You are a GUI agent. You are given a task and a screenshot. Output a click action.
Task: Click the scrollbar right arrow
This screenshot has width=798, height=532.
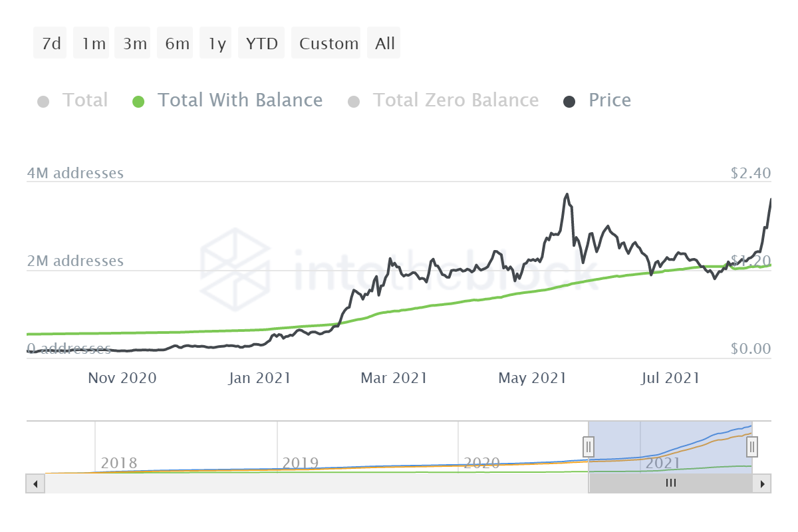point(763,483)
